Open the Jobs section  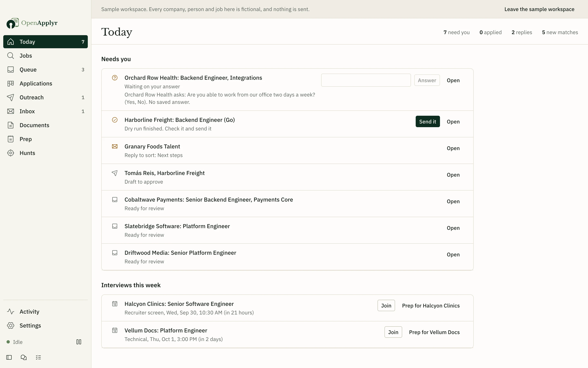click(46, 55)
